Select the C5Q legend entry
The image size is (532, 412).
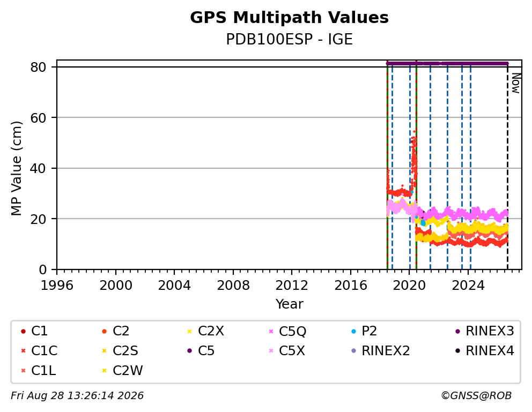(287, 331)
